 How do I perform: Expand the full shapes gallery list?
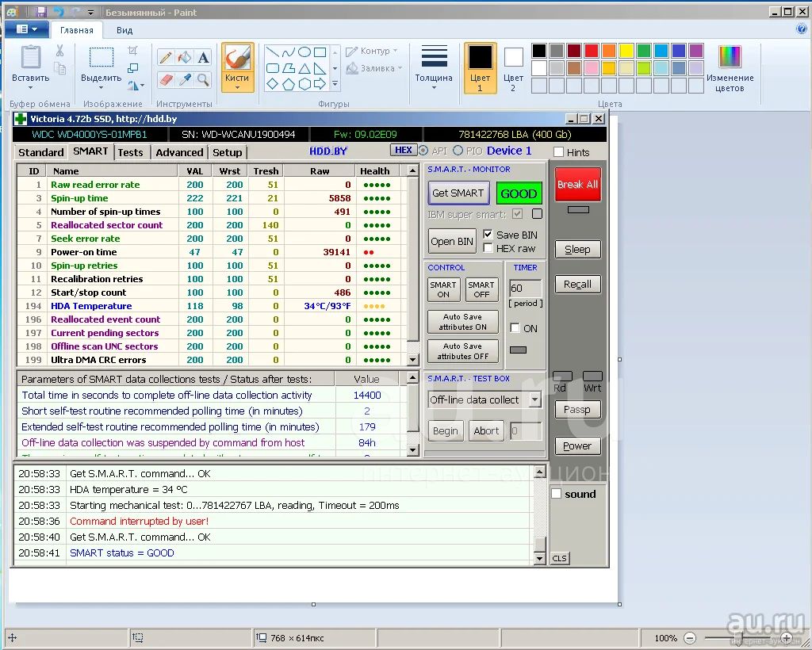click(x=335, y=83)
